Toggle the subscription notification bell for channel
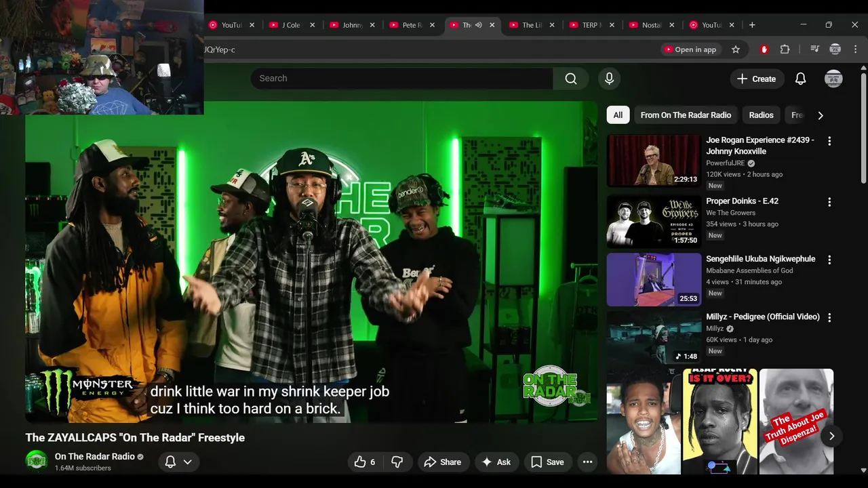Viewport: 868px width, 488px height. point(171,462)
